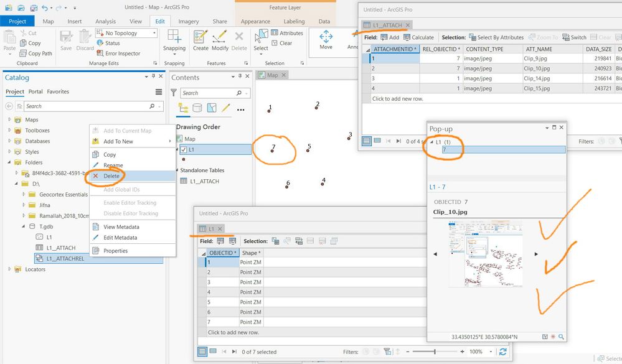622x364 pixels.
Task: Open the Clip_10.jpg attachment thumbnail
Action: (486, 254)
